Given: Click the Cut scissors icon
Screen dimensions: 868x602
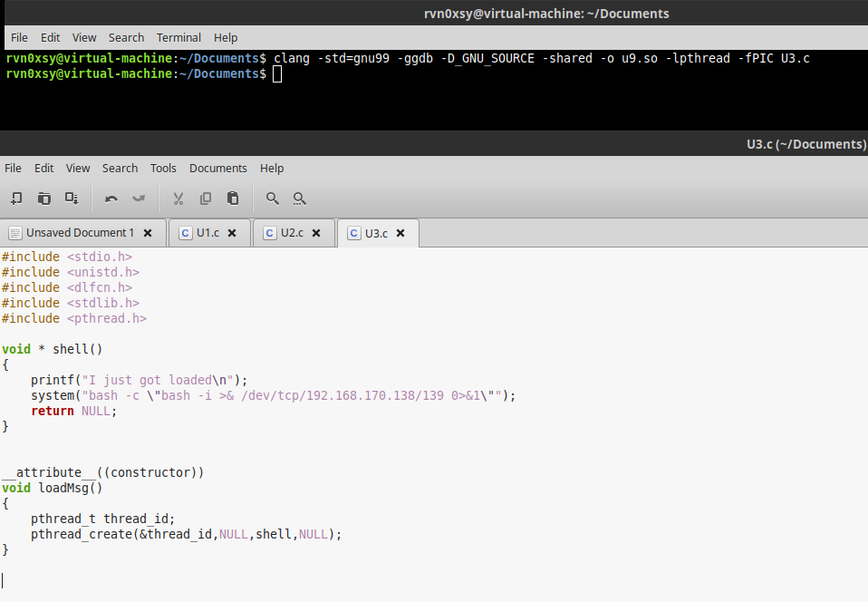Looking at the screenshot, I should pos(178,199).
